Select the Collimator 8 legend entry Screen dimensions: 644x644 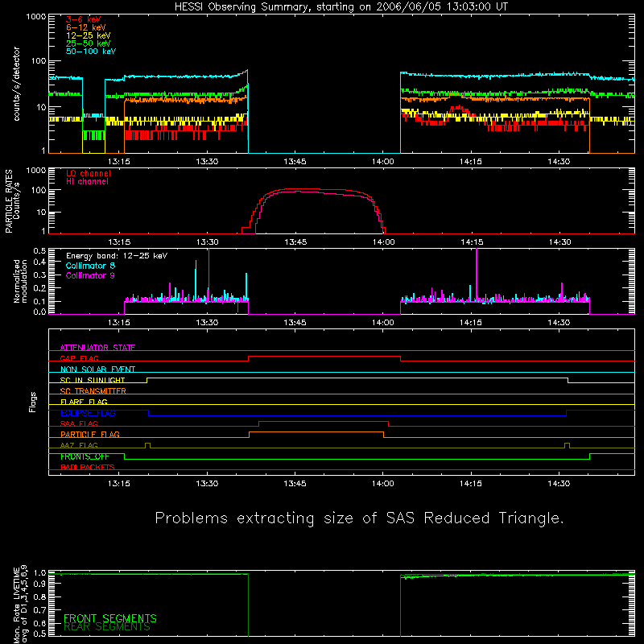click(90, 266)
